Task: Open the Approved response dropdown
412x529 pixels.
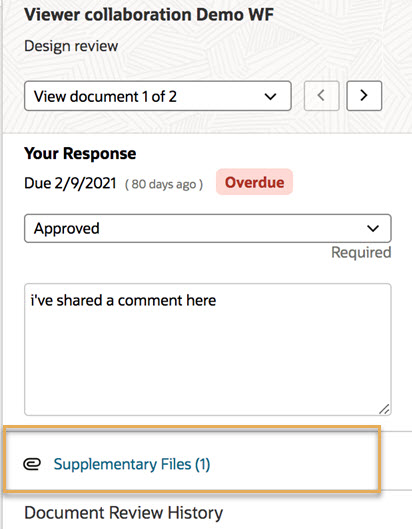Action: pos(208,228)
